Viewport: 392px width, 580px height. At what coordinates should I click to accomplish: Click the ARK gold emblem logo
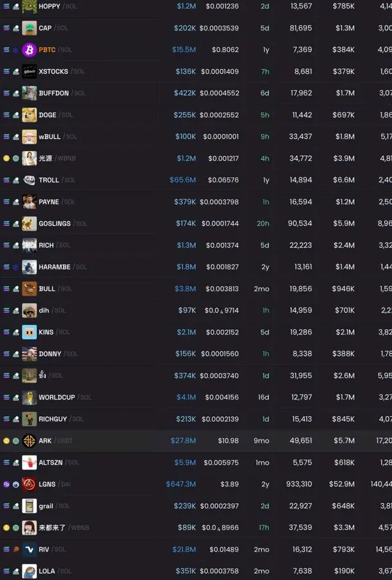[29, 441]
